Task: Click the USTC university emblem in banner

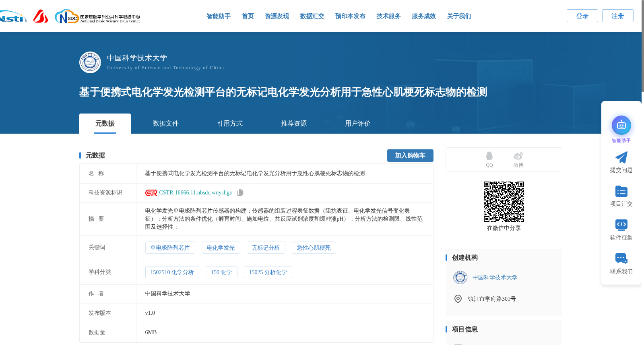Action: [90, 62]
